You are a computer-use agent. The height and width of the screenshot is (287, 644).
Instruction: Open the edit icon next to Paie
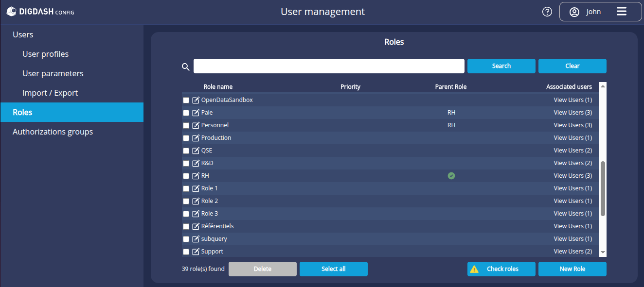(195, 112)
